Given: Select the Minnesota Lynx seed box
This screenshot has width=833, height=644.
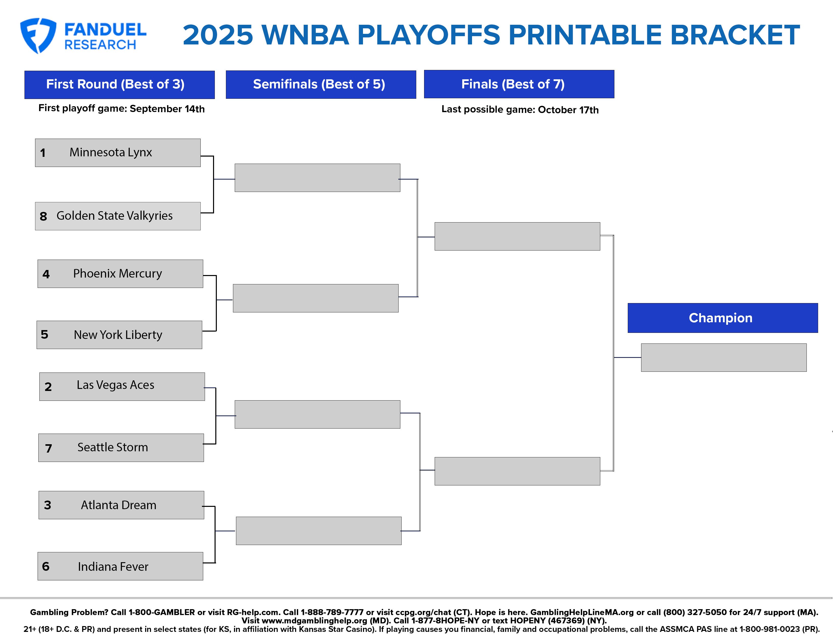Looking at the screenshot, I should tap(118, 153).
